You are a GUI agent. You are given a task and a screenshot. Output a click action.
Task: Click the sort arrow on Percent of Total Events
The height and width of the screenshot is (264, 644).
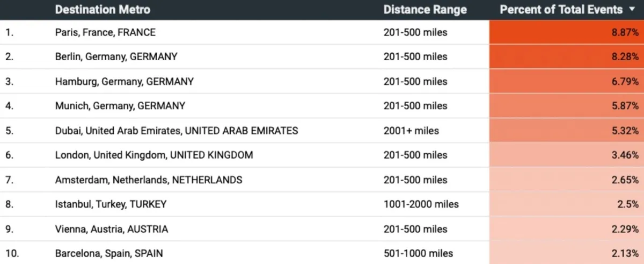tap(631, 10)
